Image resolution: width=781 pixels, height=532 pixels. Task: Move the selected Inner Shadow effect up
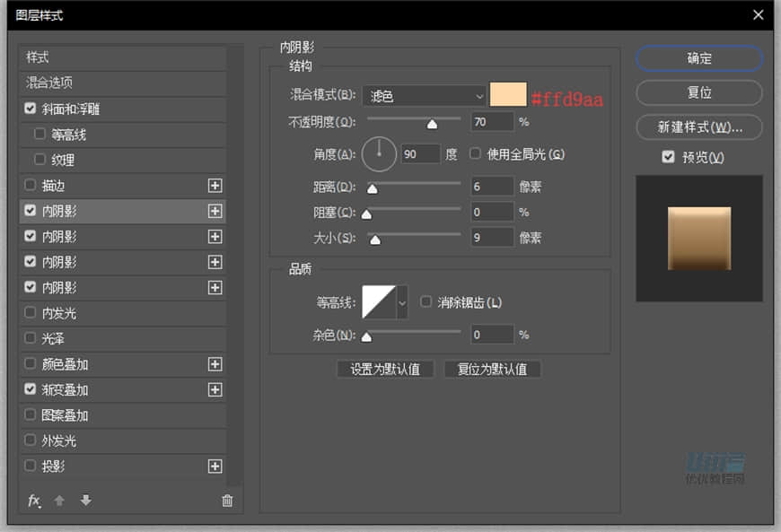(59, 501)
